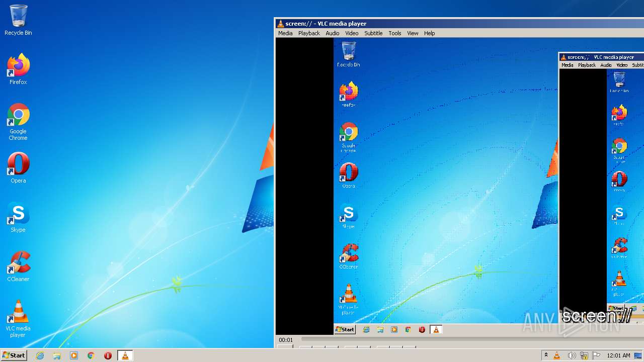
Task: Open the Opera desktop shortcut
Action: click(18, 168)
